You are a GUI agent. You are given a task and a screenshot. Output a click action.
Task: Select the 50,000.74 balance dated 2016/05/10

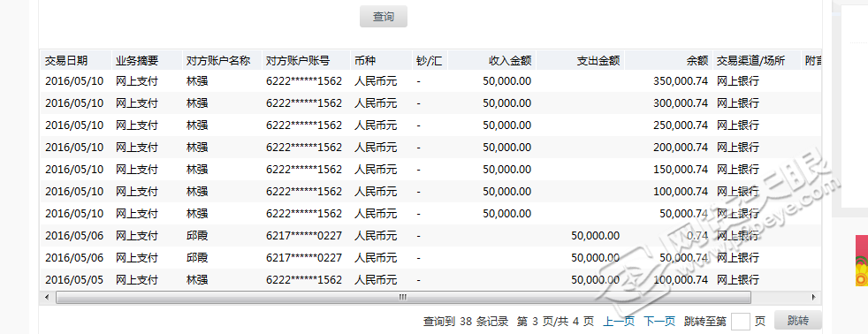click(683, 214)
